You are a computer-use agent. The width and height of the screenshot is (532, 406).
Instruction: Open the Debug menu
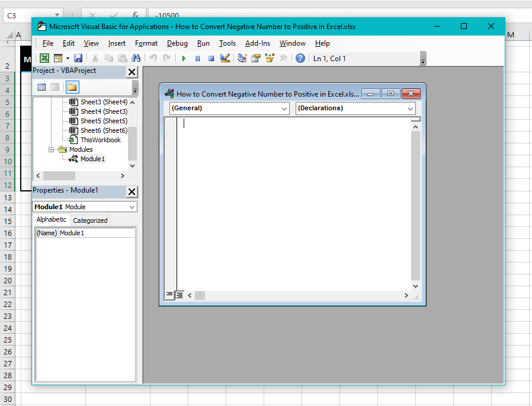pyautogui.click(x=177, y=43)
